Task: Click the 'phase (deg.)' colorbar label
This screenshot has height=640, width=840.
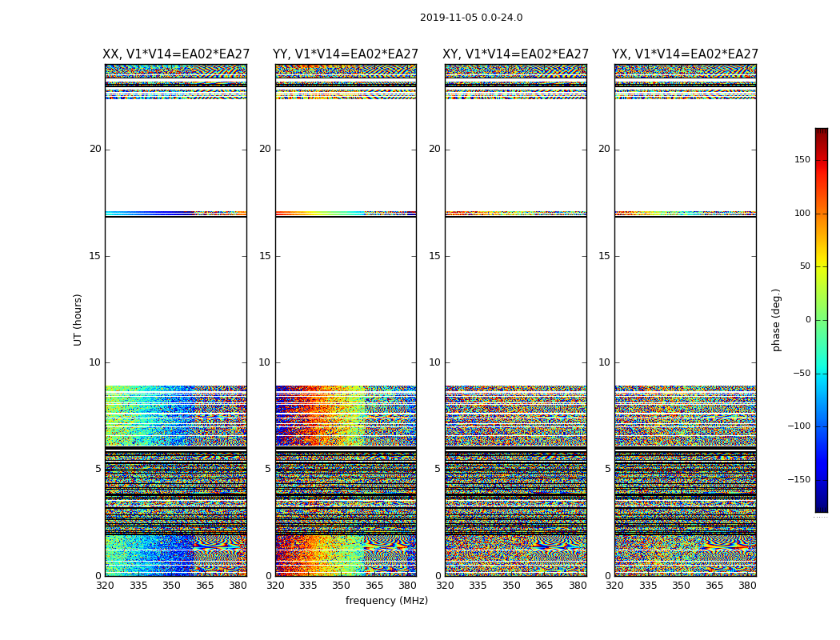Action: pos(776,320)
